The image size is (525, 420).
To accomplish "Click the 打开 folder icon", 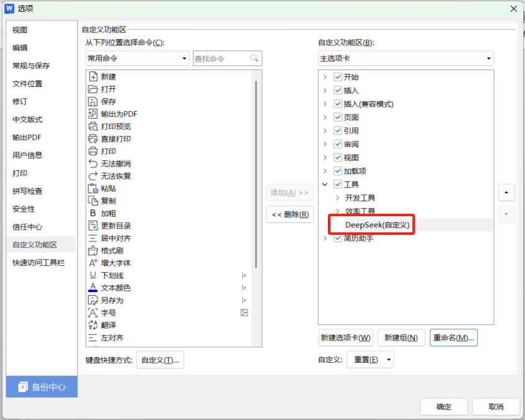I will [x=93, y=89].
